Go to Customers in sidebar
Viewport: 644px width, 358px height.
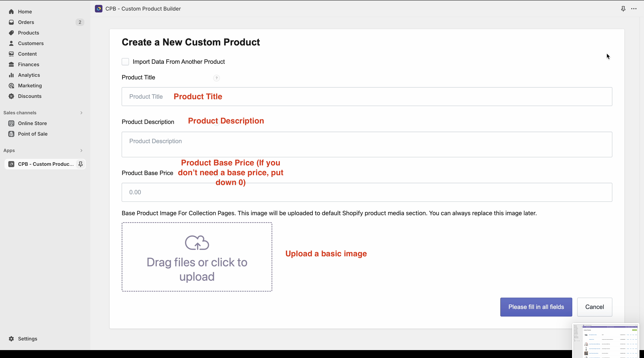(x=31, y=43)
